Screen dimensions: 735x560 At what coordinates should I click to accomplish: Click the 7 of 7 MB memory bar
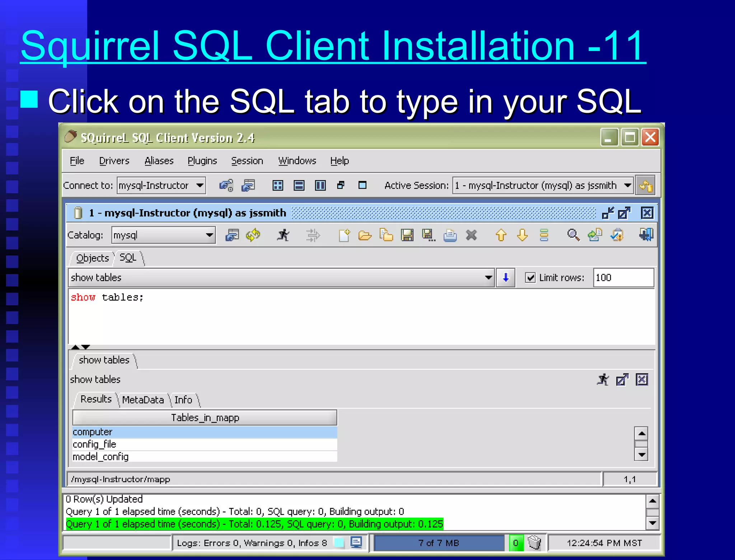click(439, 543)
